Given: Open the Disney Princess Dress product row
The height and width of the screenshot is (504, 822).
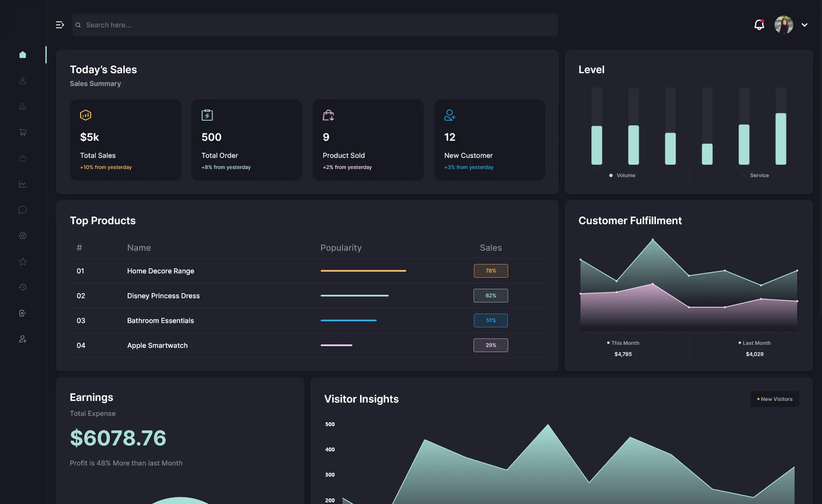Looking at the screenshot, I should point(163,295).
